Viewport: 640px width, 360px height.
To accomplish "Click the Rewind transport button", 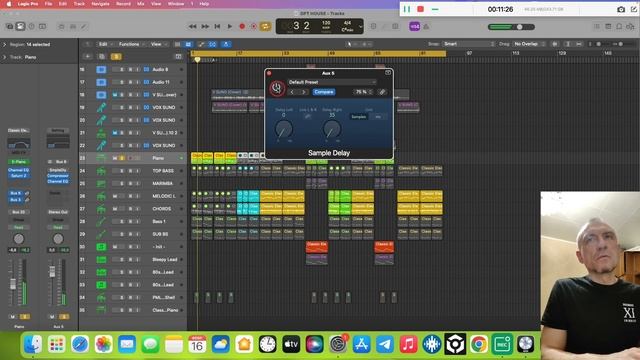I will [193, 27].
